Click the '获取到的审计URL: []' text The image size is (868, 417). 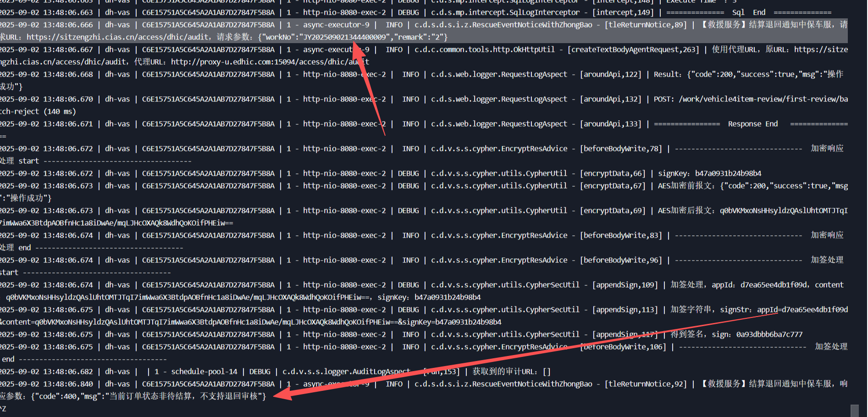tap(511, 372)
